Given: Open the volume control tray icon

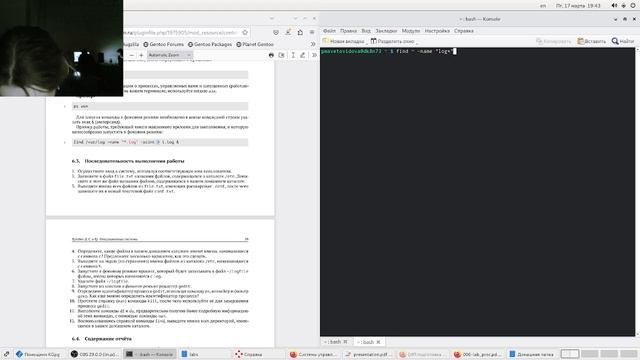Looking at the screenshot, I should point(614,6).
